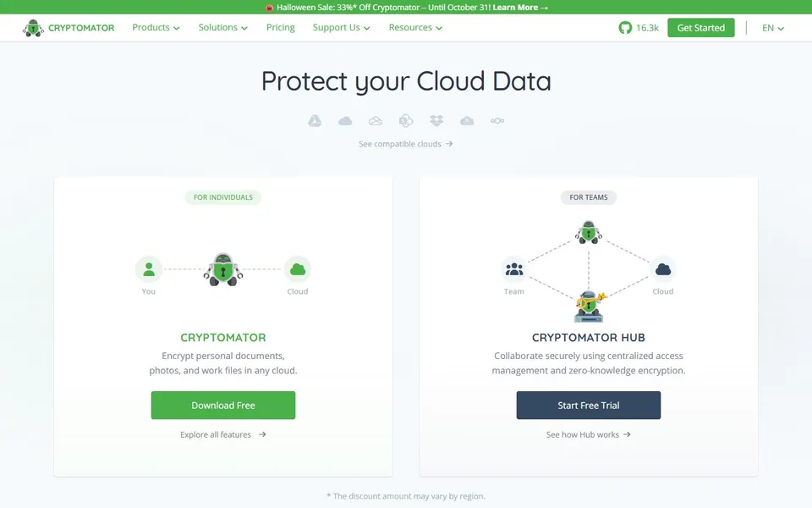Image resolution: width=812 pixels, height=508 pixels.
Task: Click the robot mascot between You and Cloud
Action: click(x=223, y=269)
